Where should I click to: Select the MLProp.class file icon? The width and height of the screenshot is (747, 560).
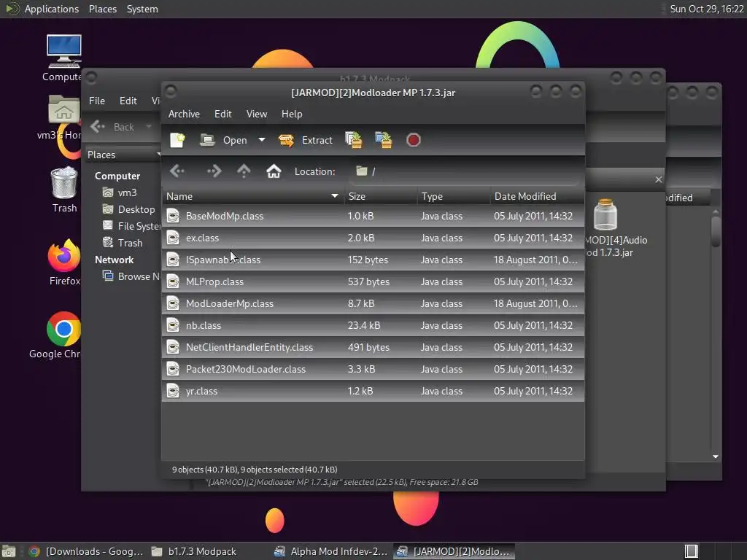[x=173, y=281]
